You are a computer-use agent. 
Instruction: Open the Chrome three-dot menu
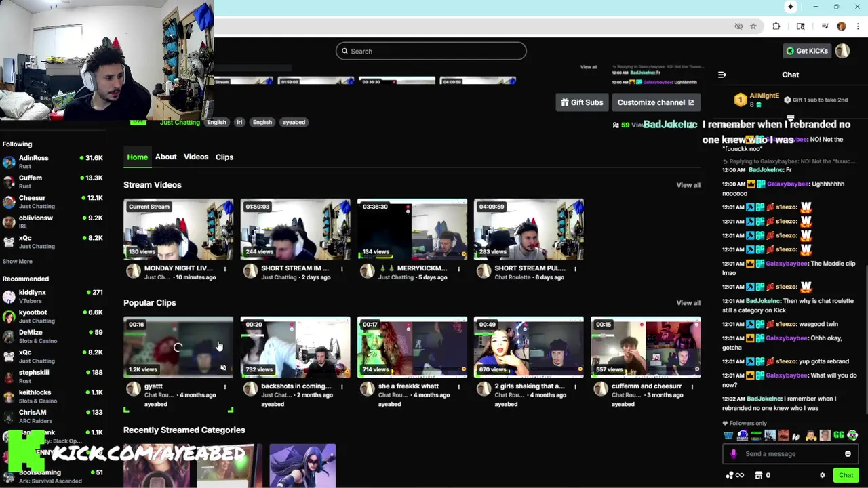tap(858, 26)
